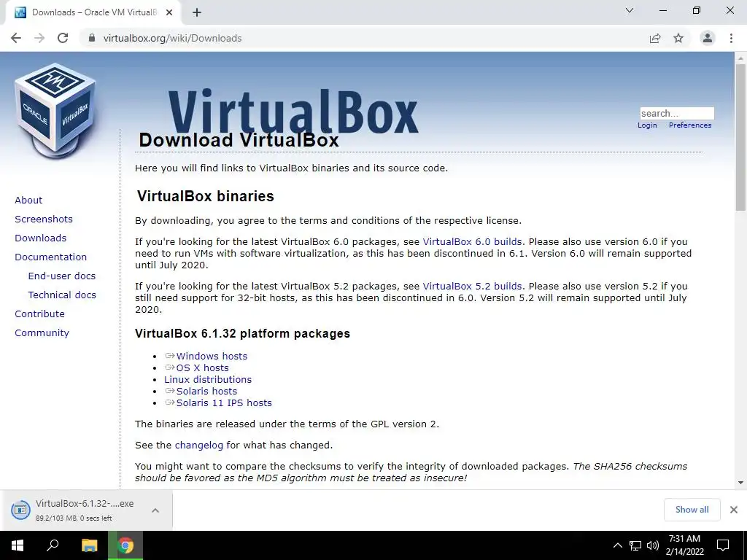Image resolution: width=747 pixels, height=560 pixels.
Task: Select the Downloads browser tab
Action: [93, 12]
